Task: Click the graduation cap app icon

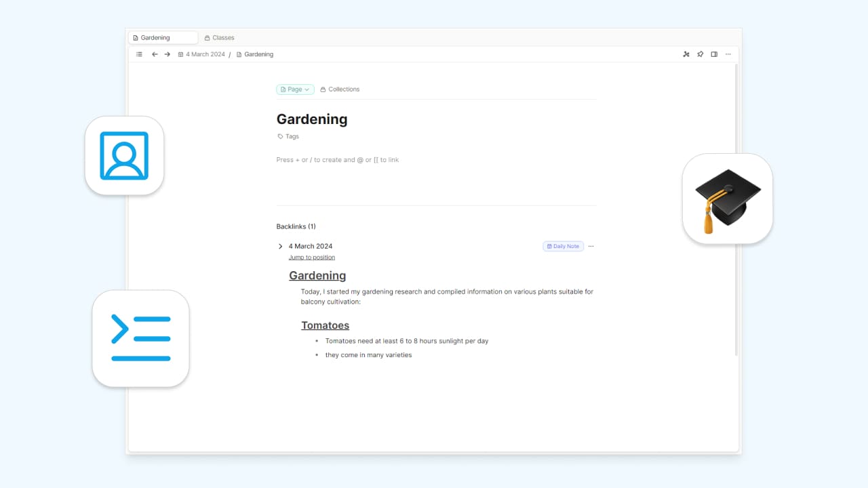Action: (728, 199)
